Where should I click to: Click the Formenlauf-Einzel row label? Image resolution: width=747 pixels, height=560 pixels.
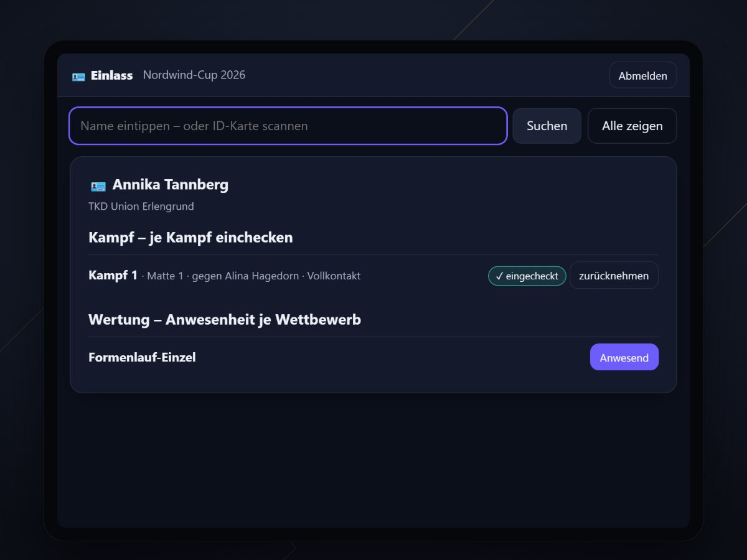[x=142, y=357]
